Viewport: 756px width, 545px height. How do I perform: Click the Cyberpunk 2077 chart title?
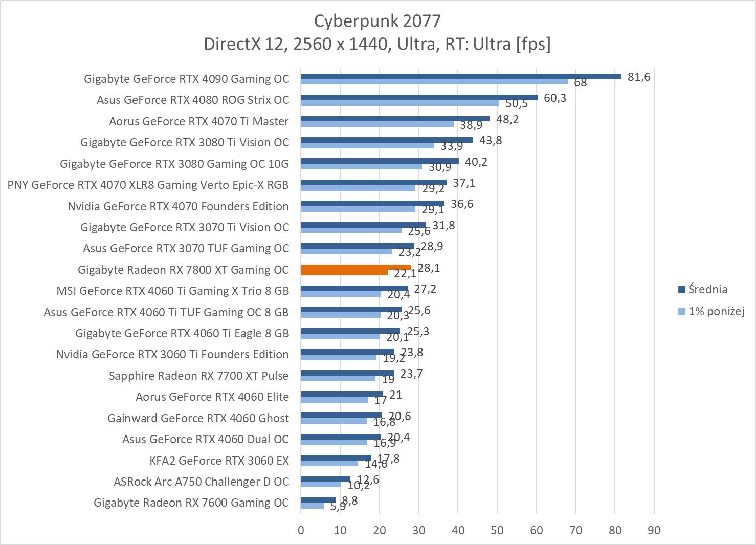tap(377, 20)
